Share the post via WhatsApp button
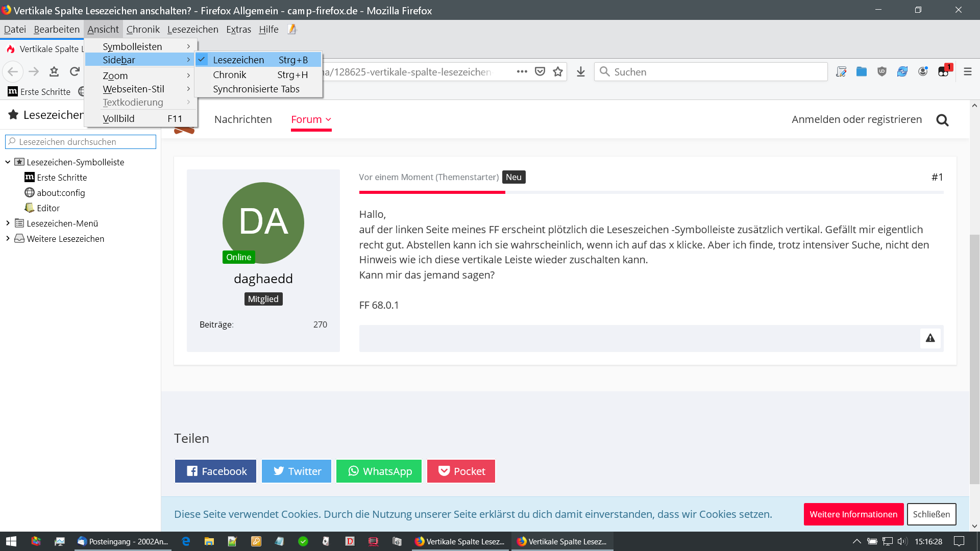The width and height of the screenshot is (980, 551). pyautogui.click(x=379, y=471)
